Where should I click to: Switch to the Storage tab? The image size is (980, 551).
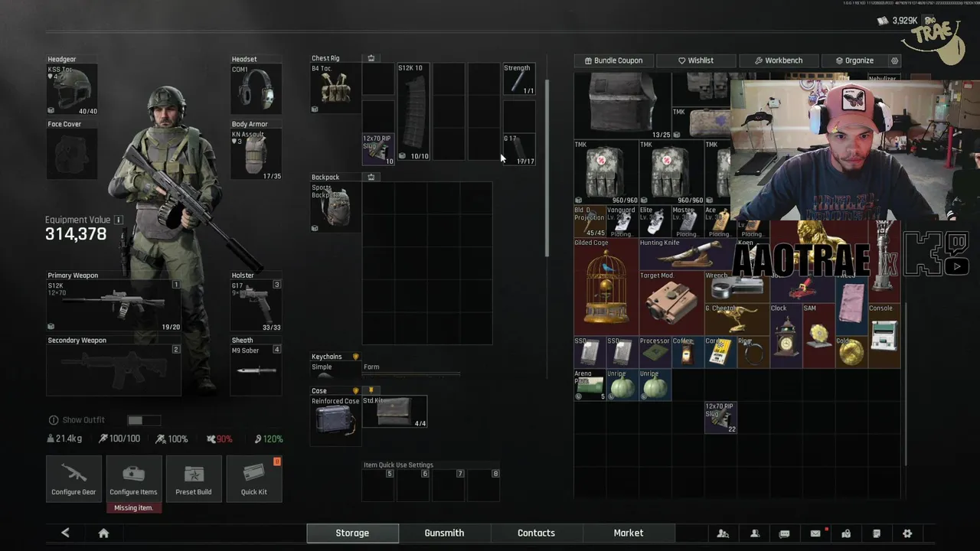(x=352, y=533)
